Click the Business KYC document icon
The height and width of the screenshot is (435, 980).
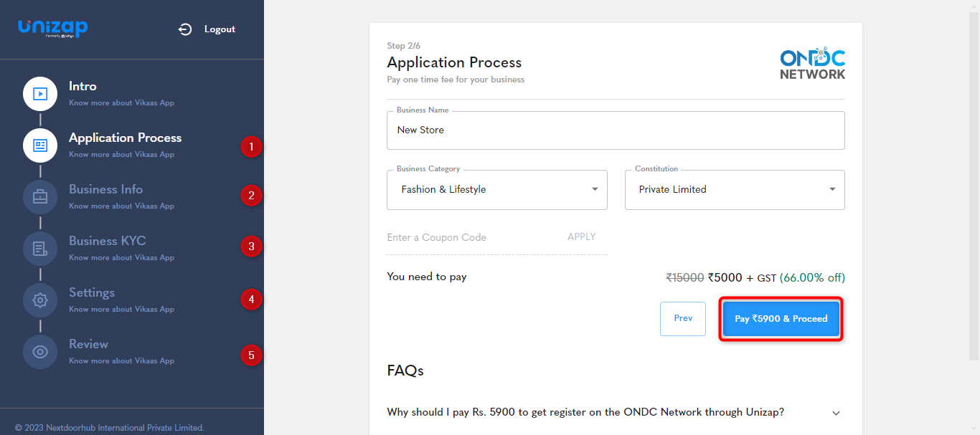tap(40, 249)
